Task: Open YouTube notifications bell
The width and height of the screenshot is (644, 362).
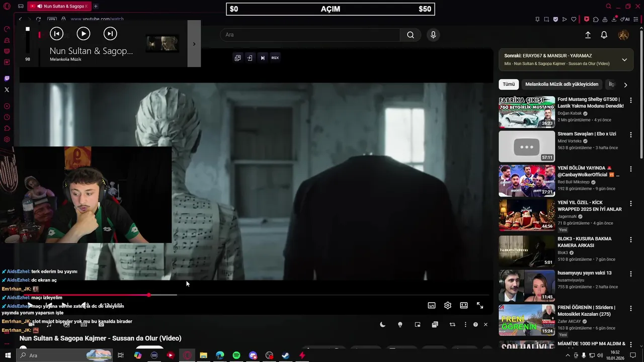Action: [604, 35]
